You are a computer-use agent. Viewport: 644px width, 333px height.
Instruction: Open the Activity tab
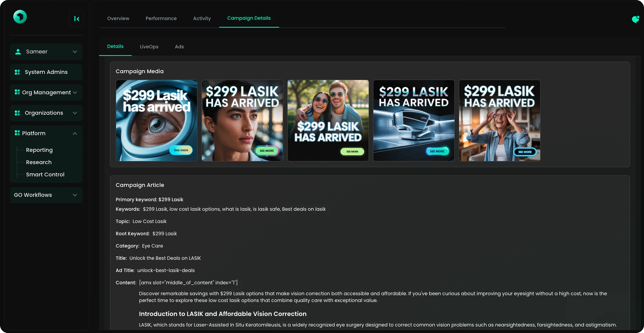pos(202,18)
